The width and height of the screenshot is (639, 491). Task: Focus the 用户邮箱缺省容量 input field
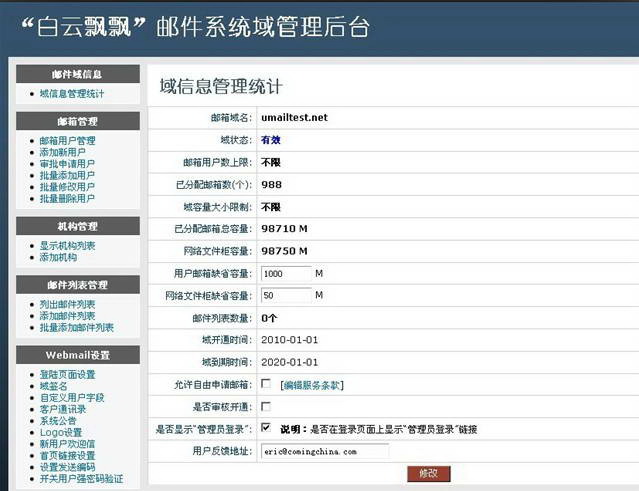pos(286,273)
